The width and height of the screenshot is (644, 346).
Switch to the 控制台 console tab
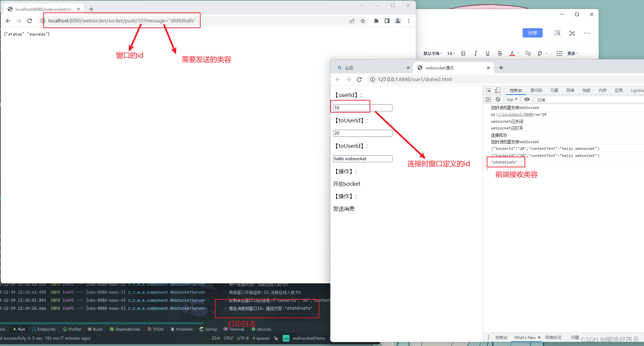[516, 91]
